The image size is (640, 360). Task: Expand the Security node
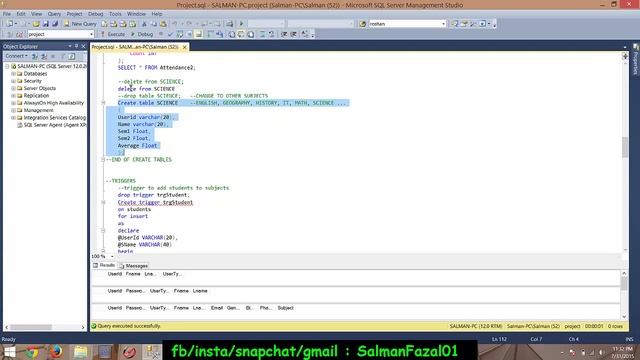[x=13, y=81]
